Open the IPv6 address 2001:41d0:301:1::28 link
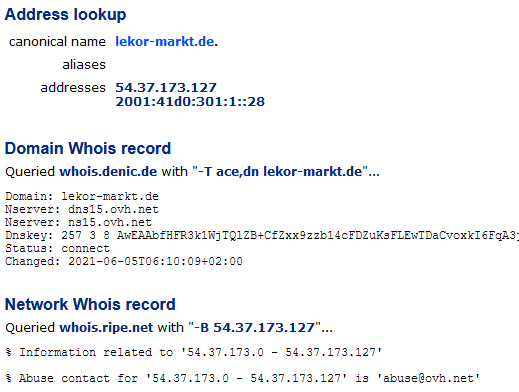 [190, 102]
